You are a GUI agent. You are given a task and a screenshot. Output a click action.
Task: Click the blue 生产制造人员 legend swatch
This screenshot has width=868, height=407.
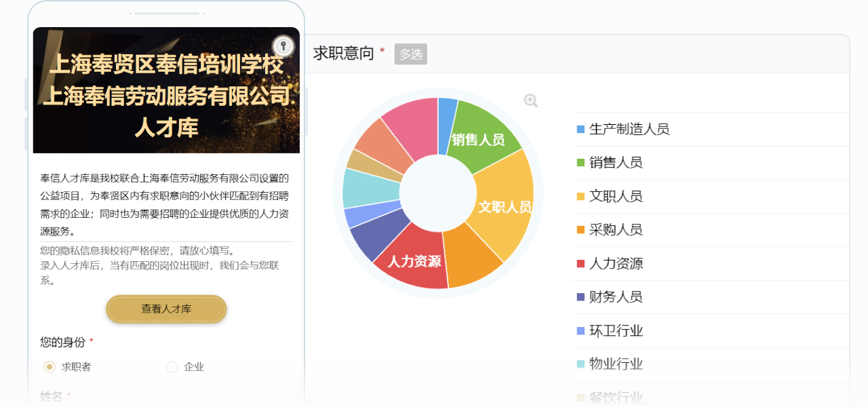coord(580,130)
